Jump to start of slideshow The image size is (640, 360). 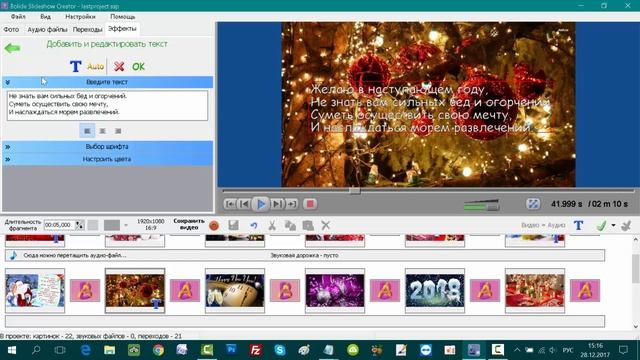click(x=230, y=204)
